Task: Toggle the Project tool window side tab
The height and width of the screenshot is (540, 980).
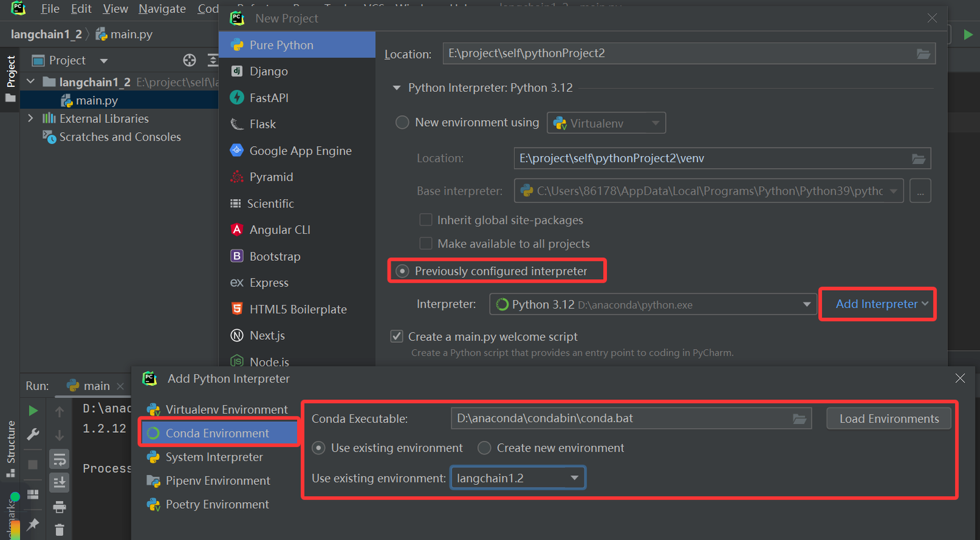Action: click(10, 80)
